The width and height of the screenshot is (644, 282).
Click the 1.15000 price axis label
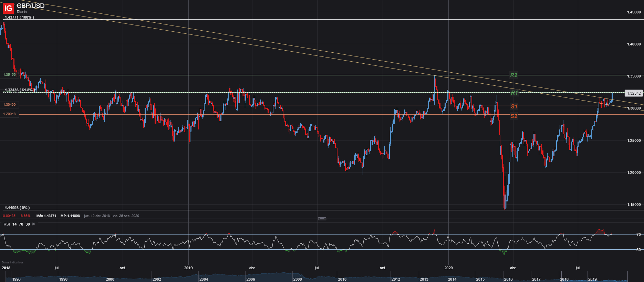pos(634,205)
